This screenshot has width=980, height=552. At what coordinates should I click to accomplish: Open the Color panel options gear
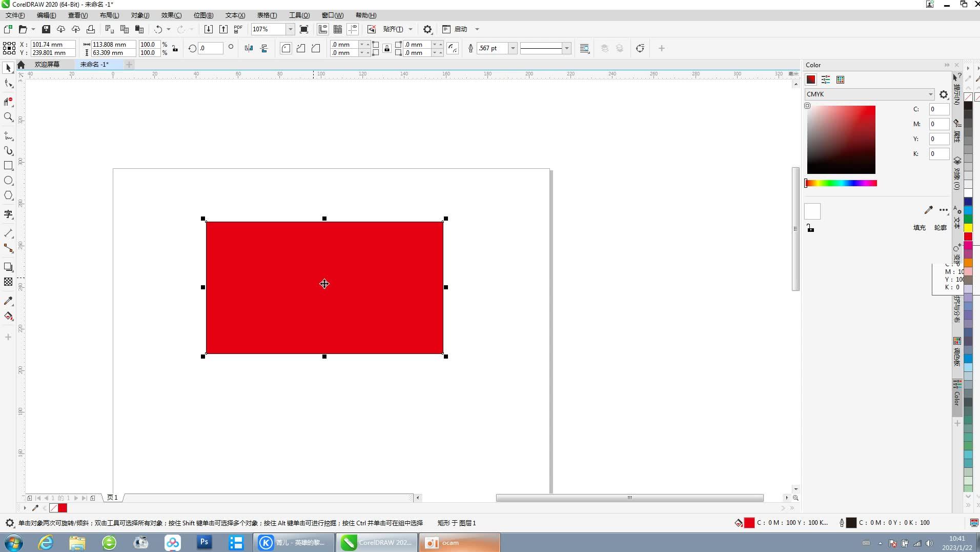[x=943, y=94]
